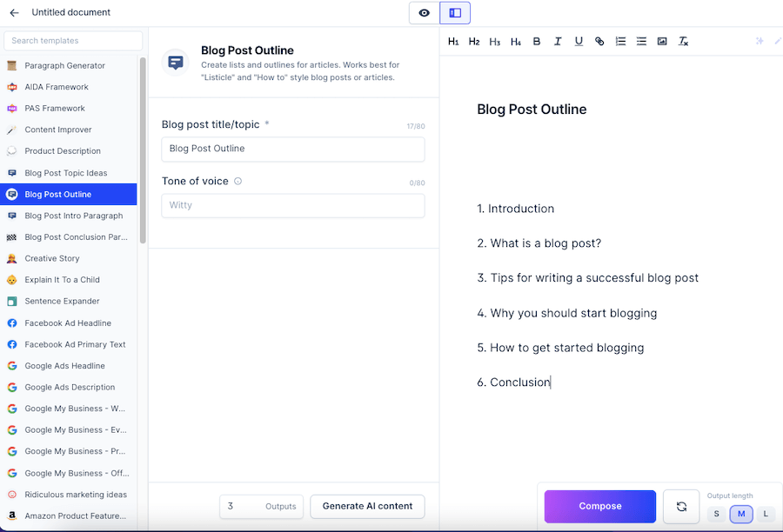Toggle the eye preview mode
Viewport: 783px width, 532px height.
(424, 13)
